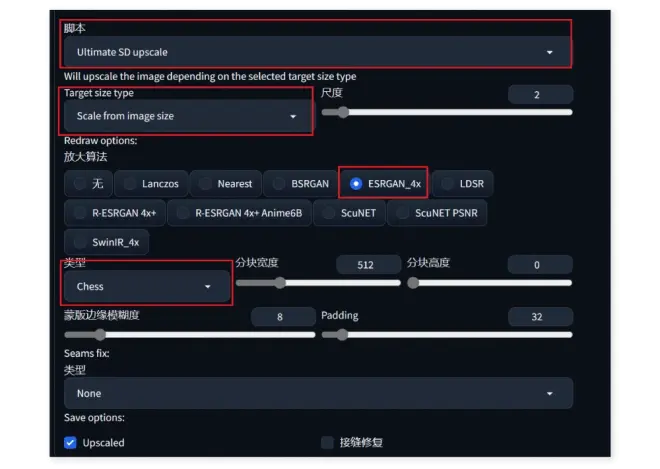The image size is (660, 469).
Task: Select the SwinIR_4x upscaler
Action: (x=106, y=242)
